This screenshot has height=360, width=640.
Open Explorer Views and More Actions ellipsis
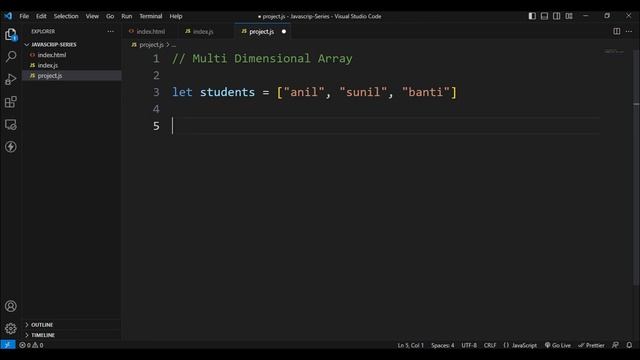coord(111,31)
